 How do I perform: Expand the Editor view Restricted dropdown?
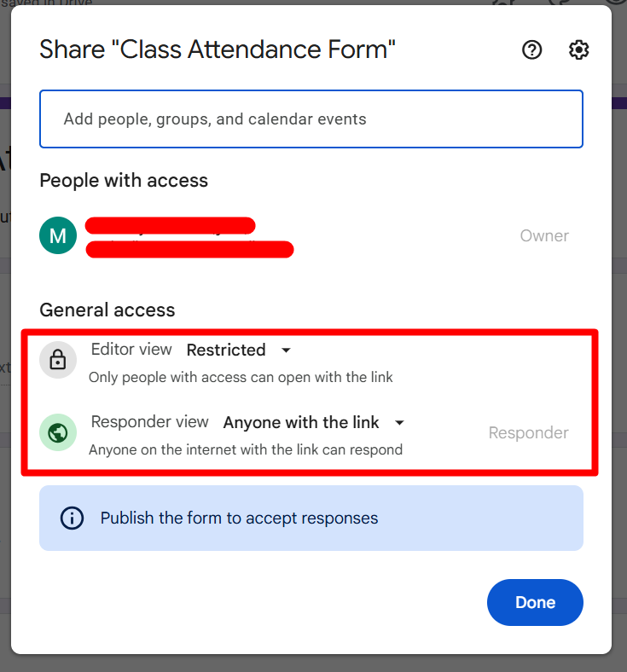(239, 350)
